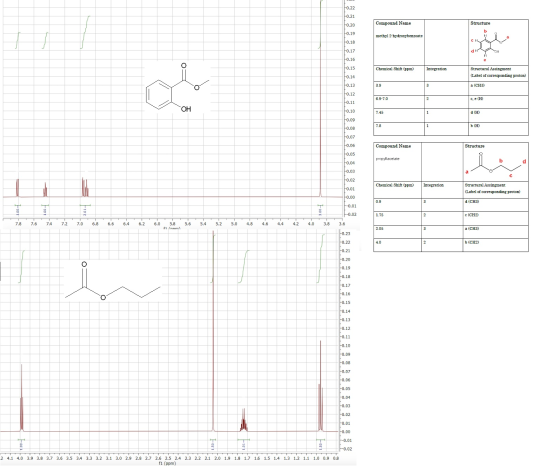Click the tall singlet near 2.05 ppm in the bottom spectrum
Image resolution: width=560 pixels, height=469 pixels.
pyautogui.click(x=213, y=331)
